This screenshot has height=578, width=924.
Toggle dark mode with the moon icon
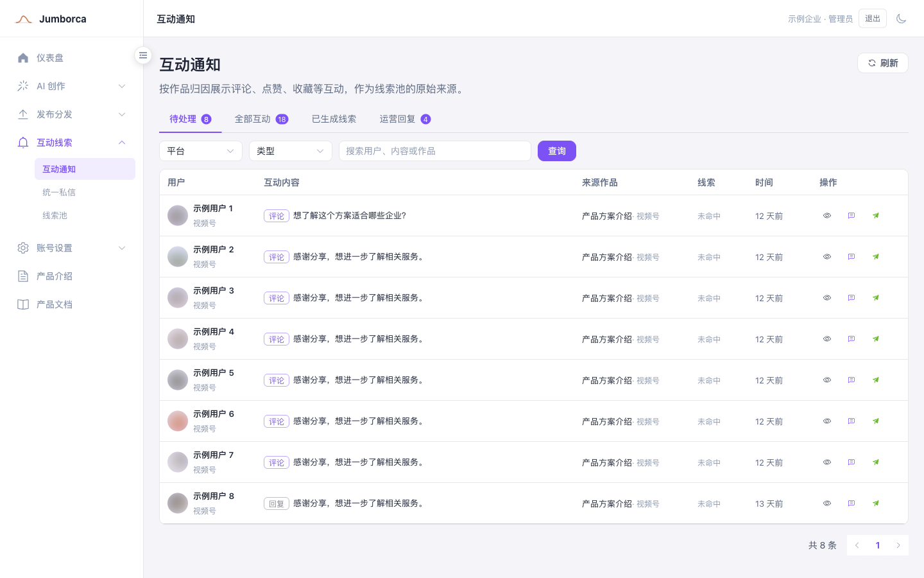pos(901,19)
